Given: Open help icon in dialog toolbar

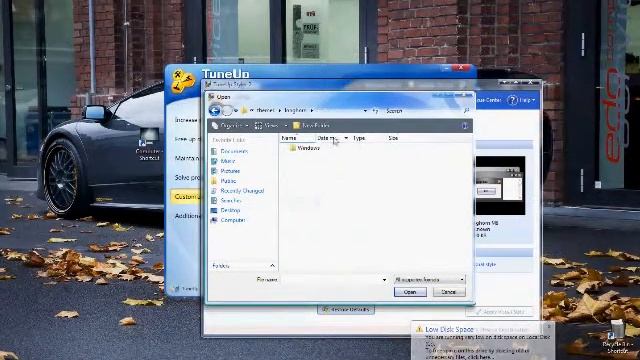Looking at the screenshot, I should coord(465,126).
